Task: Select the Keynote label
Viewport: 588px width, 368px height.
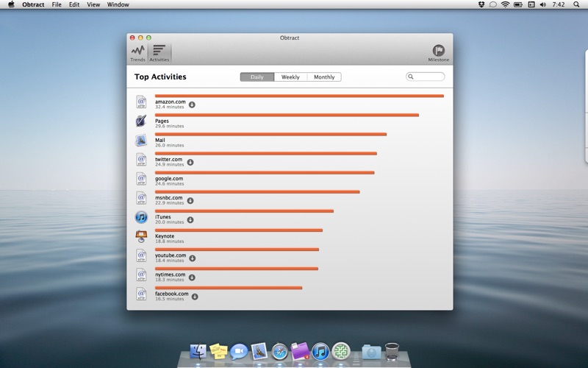Action: coord(165,236)
